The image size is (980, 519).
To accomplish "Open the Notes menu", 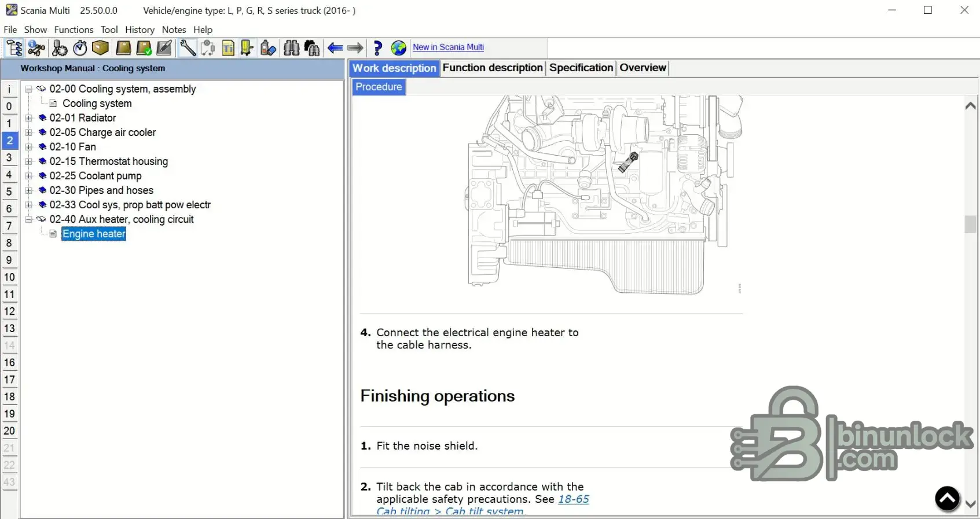I will (x=174, y=30).
